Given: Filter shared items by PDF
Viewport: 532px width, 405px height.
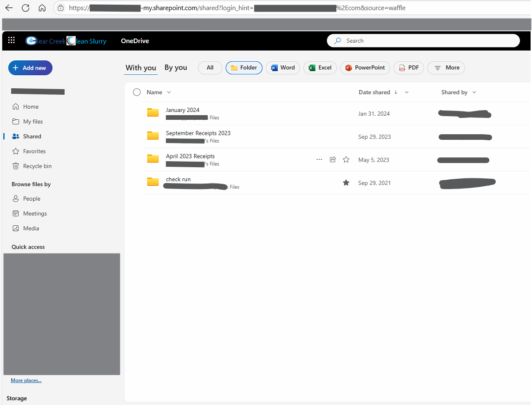Looking at the screenshot, I should 409,67.
